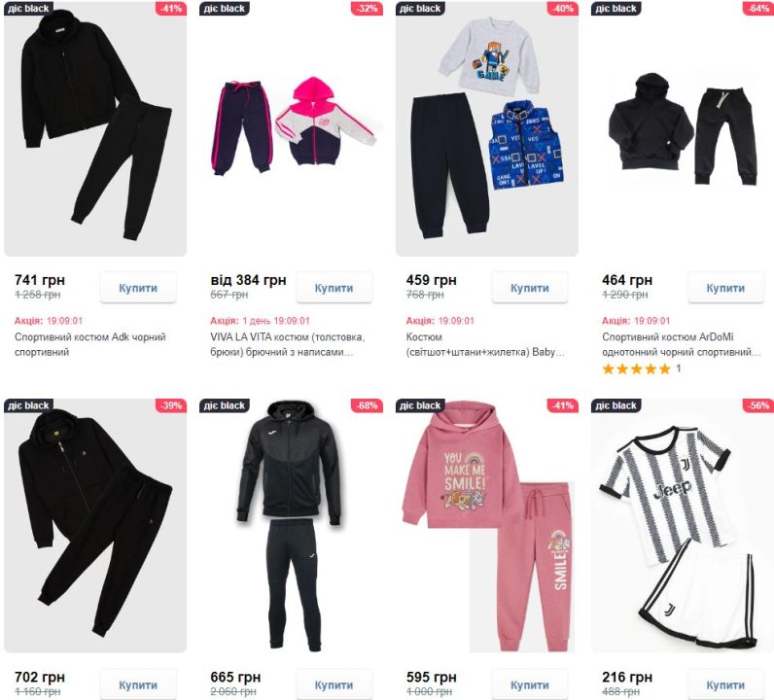Viewport: 774px width, 700px height.
Task: Click Купити under the 702 грн black suit
Action: (138, 684)
